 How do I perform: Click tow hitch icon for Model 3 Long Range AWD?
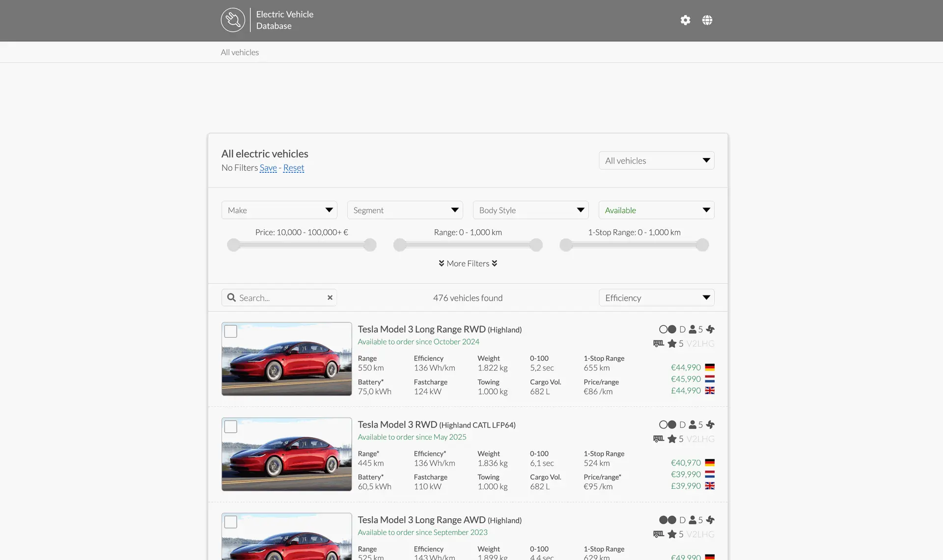pyautogui.click(x=659, y=534)
